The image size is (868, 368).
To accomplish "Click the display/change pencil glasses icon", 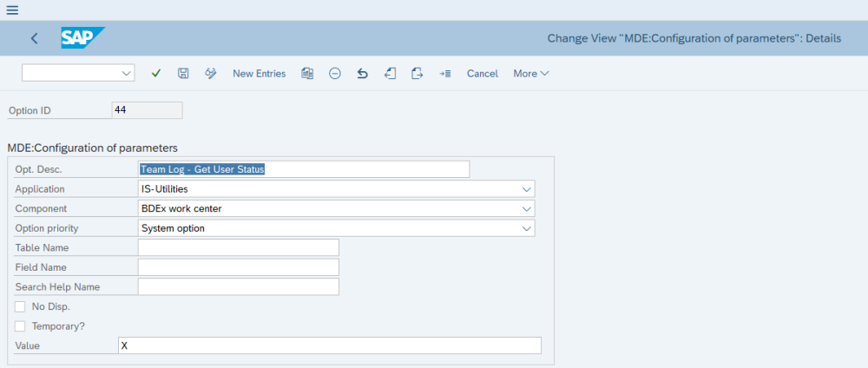I will [210, 74].
